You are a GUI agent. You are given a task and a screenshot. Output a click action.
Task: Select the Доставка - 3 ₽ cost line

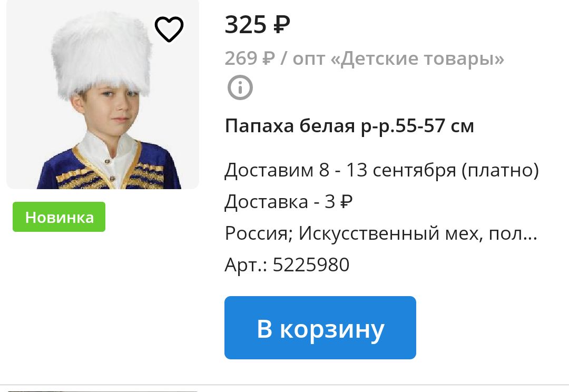[x=289, y=202]
